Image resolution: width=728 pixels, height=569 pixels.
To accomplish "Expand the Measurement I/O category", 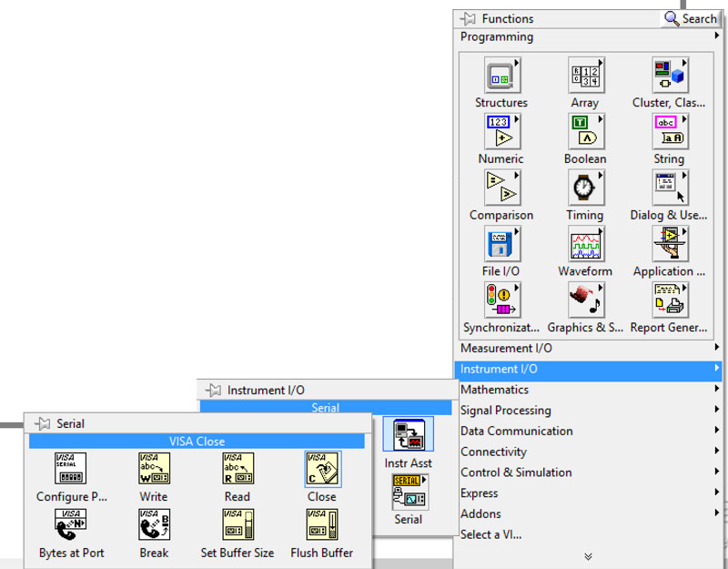I will tap(588, 349).
